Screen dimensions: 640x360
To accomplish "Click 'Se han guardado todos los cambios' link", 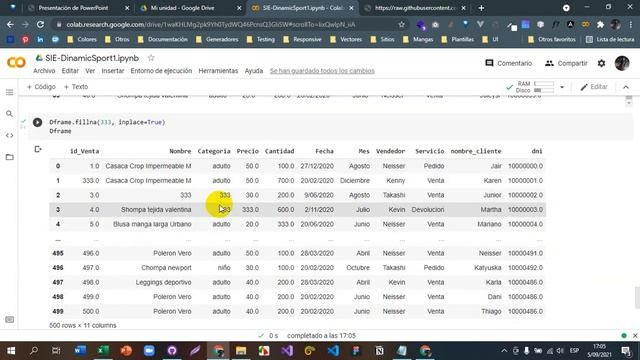I will click(x=322, y=71).
